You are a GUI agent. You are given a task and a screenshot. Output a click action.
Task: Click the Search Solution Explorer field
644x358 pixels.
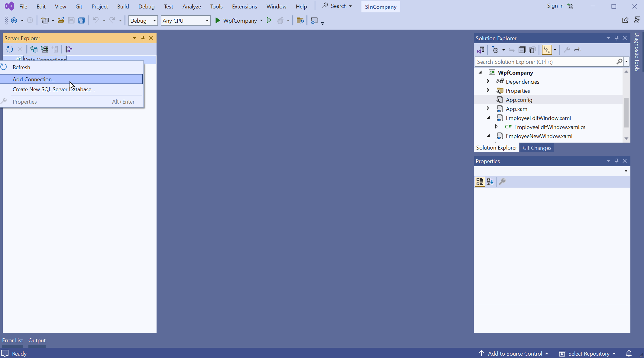pos(545,62)
